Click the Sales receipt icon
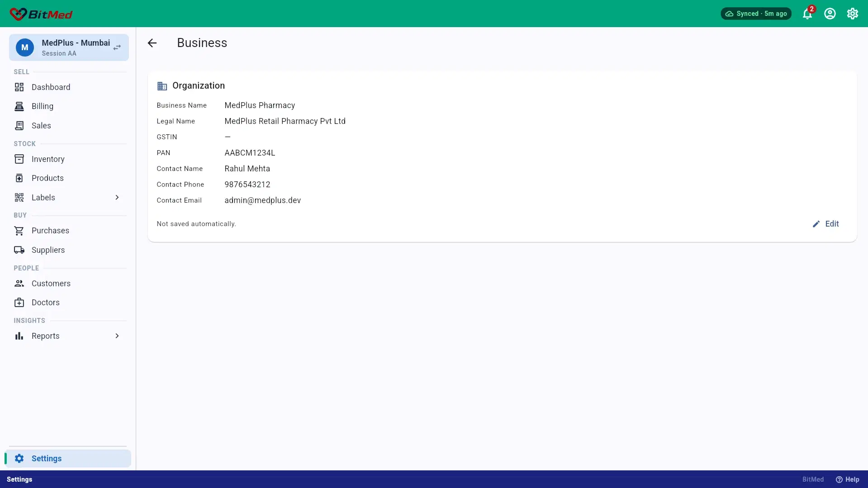The width and height of the screenshot is (868, 488). (x=19, y=126)
